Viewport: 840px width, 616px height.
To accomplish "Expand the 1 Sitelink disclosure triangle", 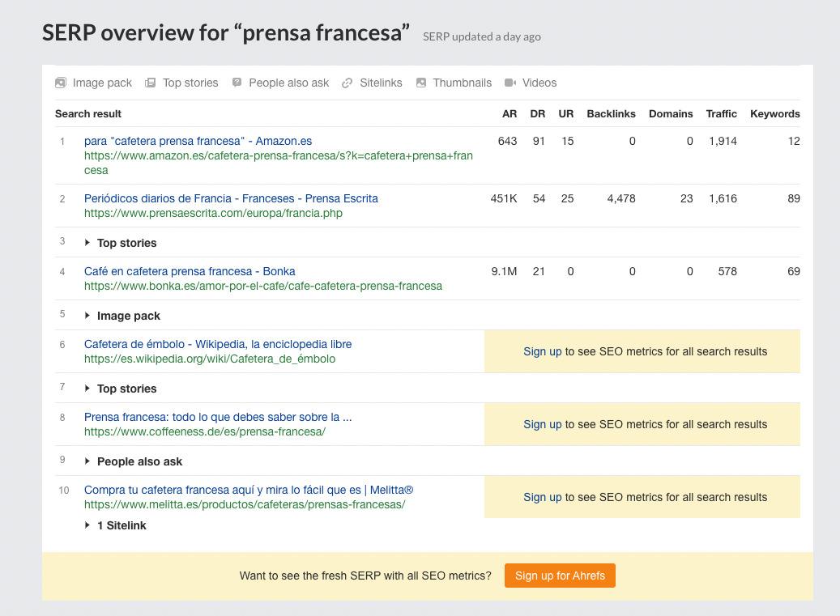I will pyautogui.click(x=87, y=525).
